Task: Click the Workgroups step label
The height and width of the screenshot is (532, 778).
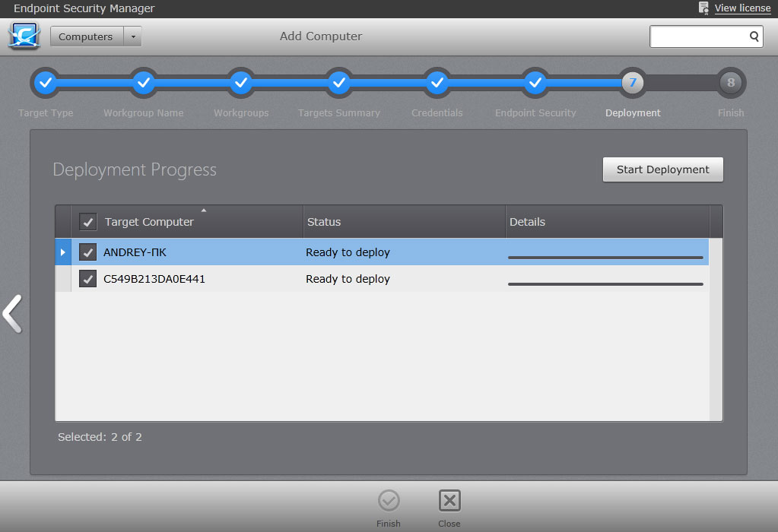Action: [241, 113]
